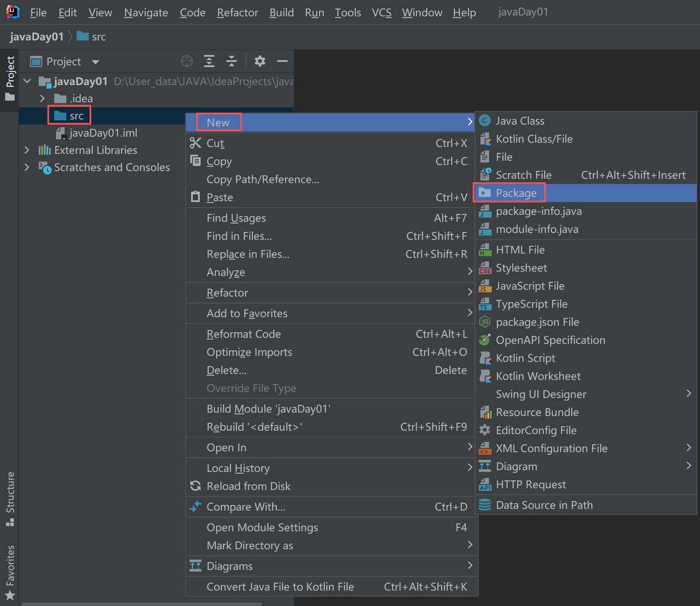Create a new Kotlin Worksheet
The height and width of the screenshot is (606, 700).
[586, 376]
